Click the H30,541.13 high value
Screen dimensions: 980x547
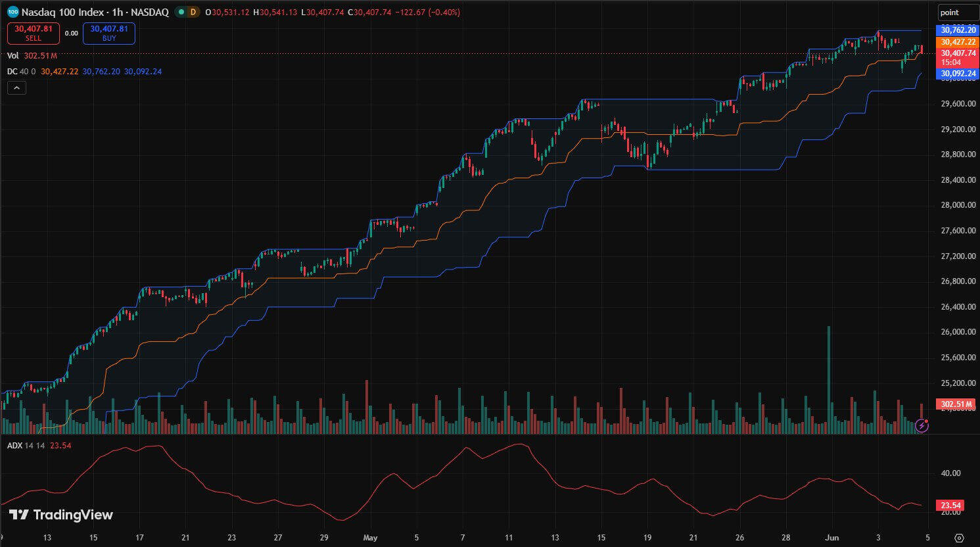click(275, 12)
